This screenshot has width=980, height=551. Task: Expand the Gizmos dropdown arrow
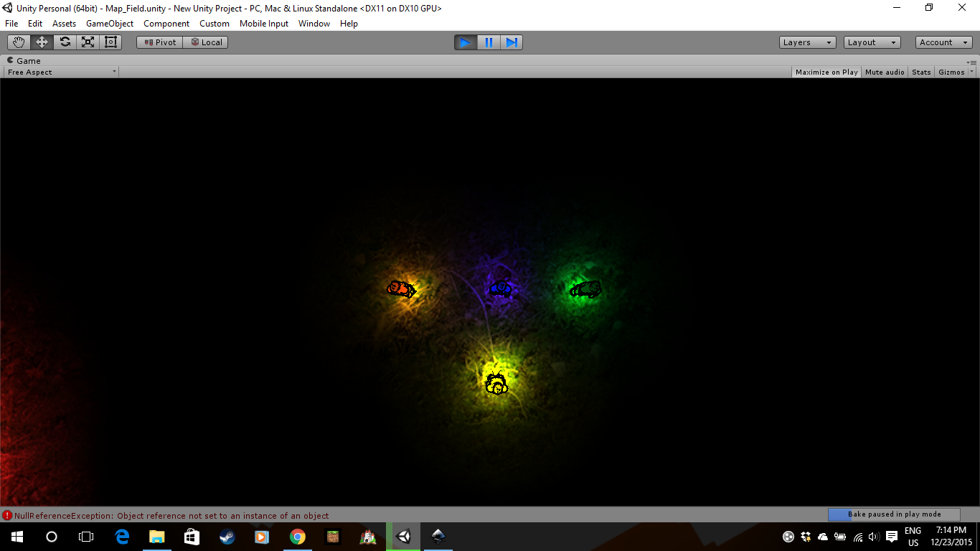click(x=971, y=72)
